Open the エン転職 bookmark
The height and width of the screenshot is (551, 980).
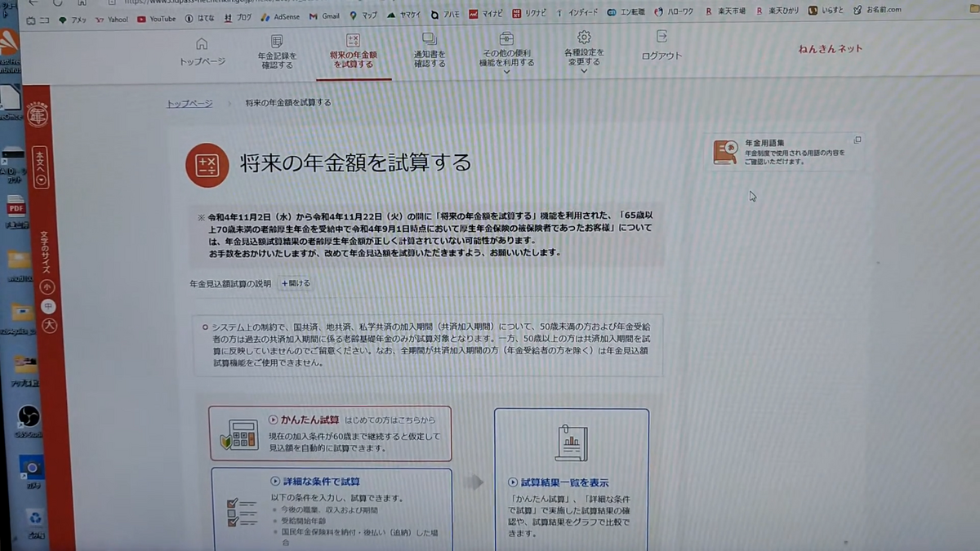[x=626, y=11]
